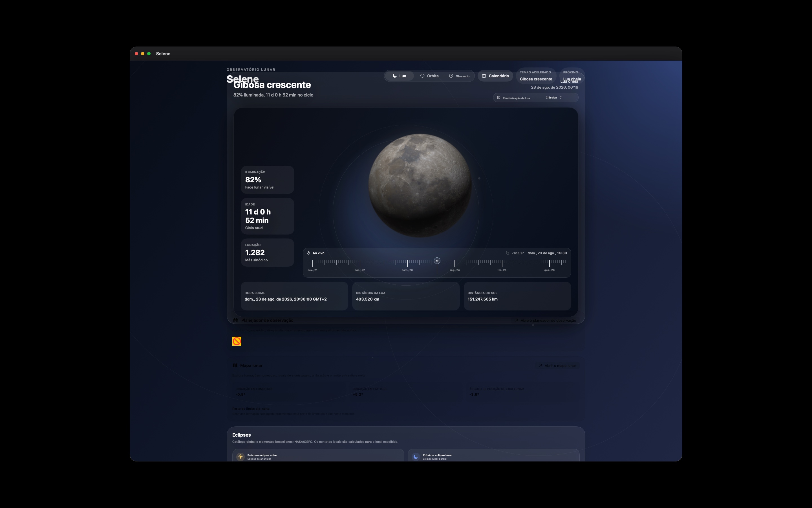
Task: Click the Lunação 1.282 card
Action: point(267,253)
